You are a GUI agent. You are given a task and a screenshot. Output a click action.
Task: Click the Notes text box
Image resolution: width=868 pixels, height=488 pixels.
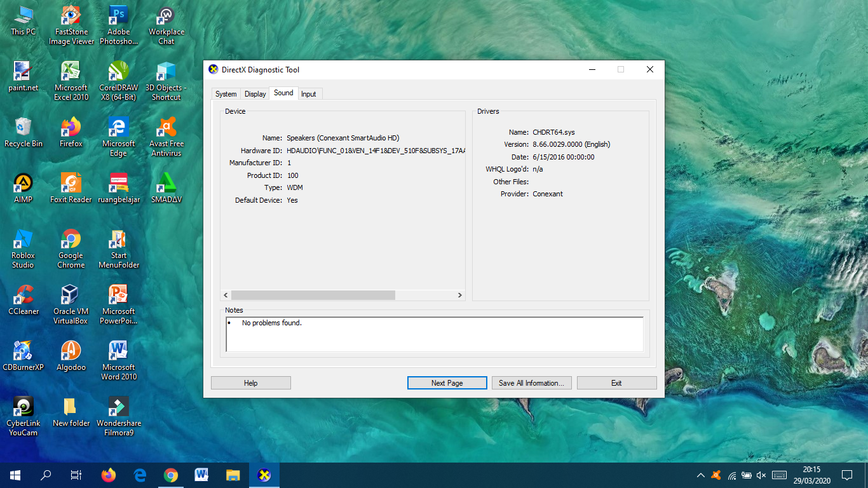435,334
